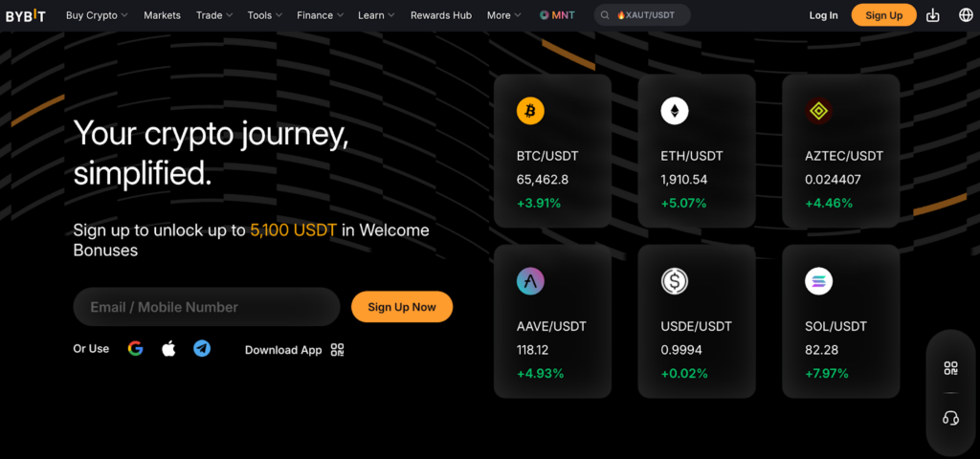Open customer support headset icon
The width and height of the screenshot is (980, 459).
coord(950,417)
